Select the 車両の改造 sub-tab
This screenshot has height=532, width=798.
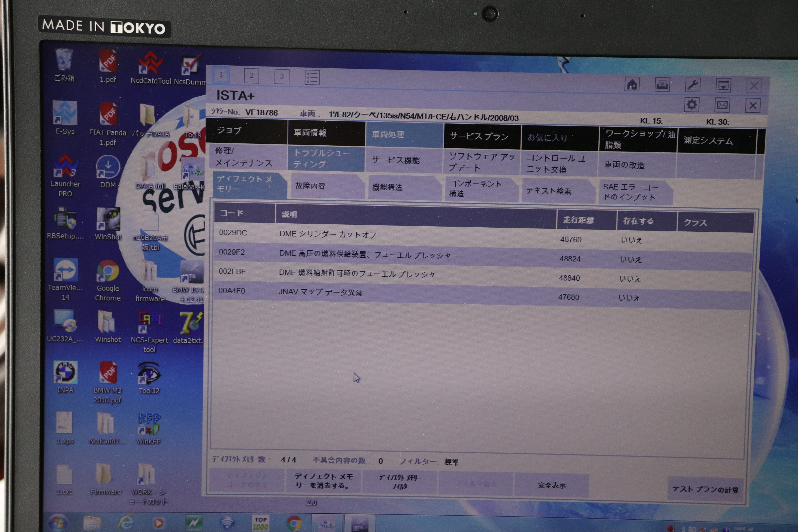click(x=638, y=165)
